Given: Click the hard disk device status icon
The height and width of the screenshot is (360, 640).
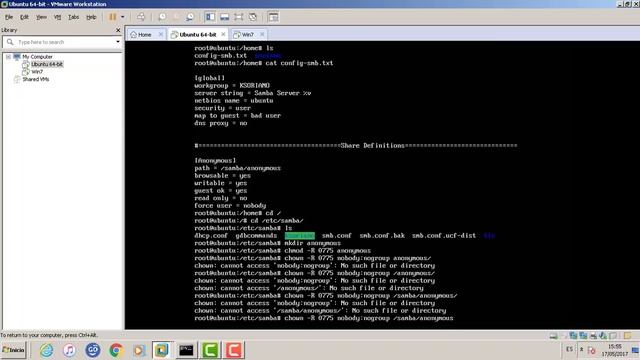Looking at the screenshot, I should pyautogui.click(x=553, y=336).
